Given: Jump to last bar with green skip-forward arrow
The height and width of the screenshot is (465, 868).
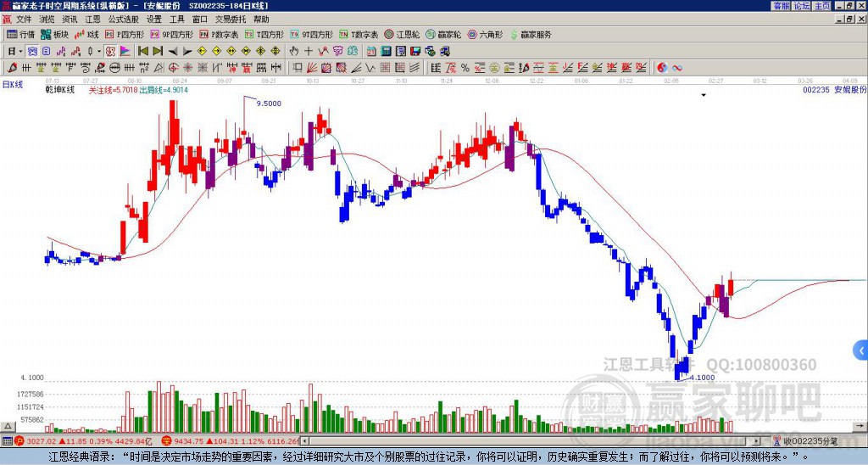Looking at the screenshot, I should point(158,52).
